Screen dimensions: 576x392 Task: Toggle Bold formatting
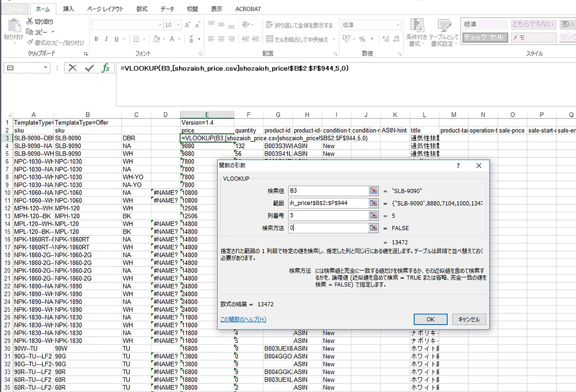pyautogui.click(x=96, y=39)
